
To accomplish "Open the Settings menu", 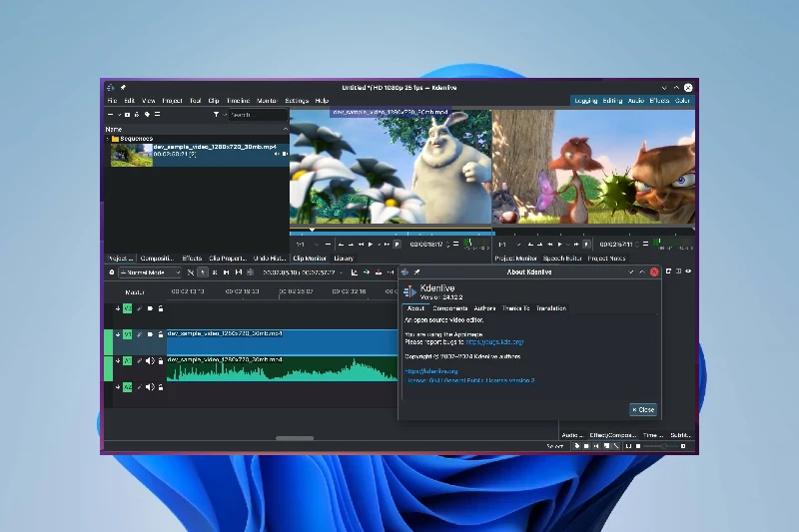I will [x=297, y=101].
